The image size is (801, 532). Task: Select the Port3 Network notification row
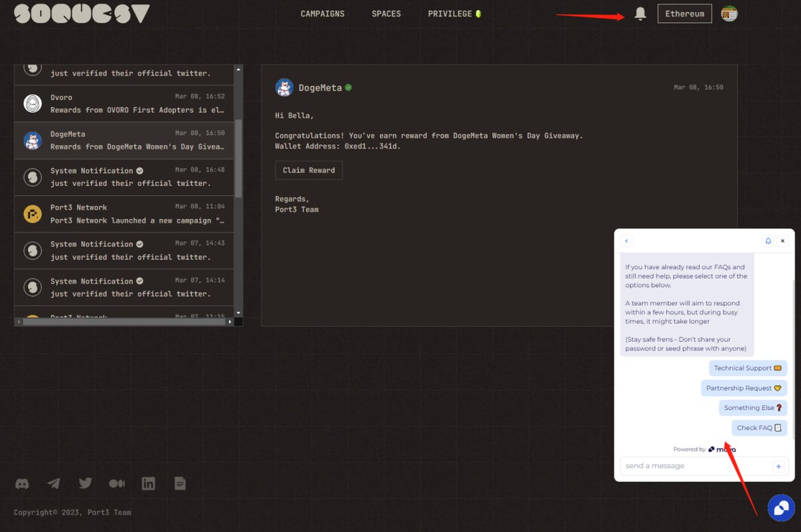point(124,214)
